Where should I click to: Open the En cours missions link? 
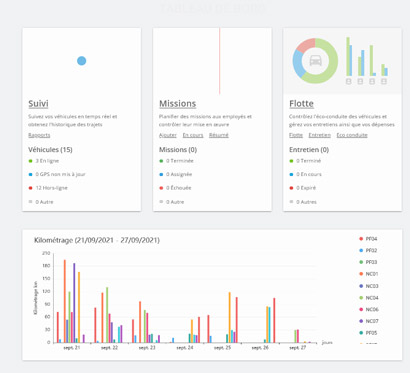coord(193,135)
